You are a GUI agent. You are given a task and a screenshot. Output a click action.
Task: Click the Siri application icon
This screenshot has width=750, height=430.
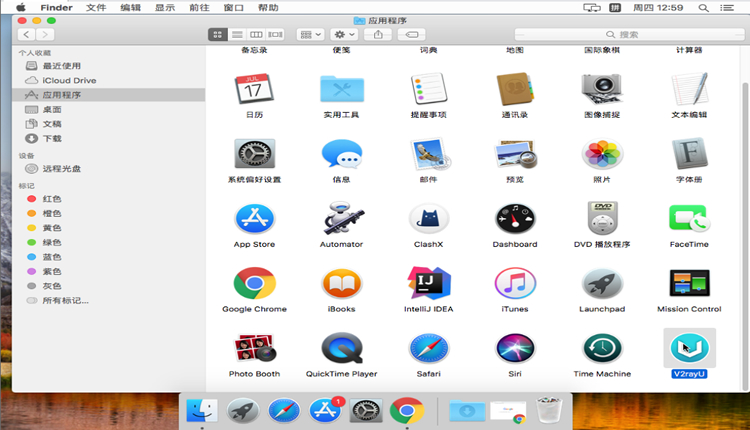(515, 349)
